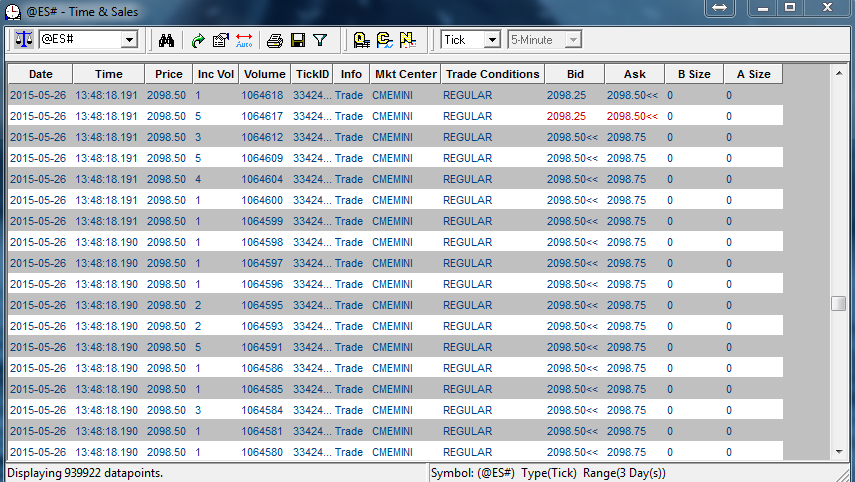Click the red bid 2098.25

(x=566, y=116)
